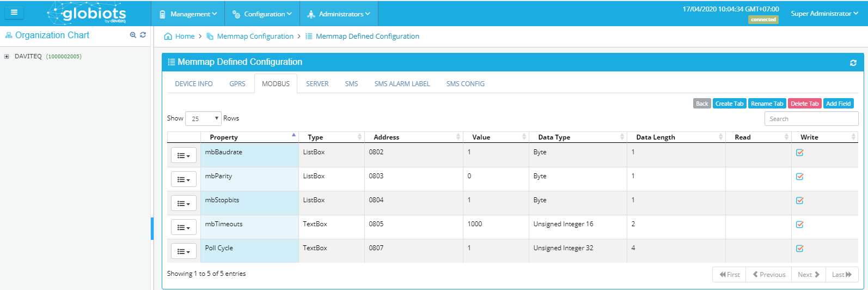Sort table by Property column
This screenshot has width=868, height=290.
(249, 137)
